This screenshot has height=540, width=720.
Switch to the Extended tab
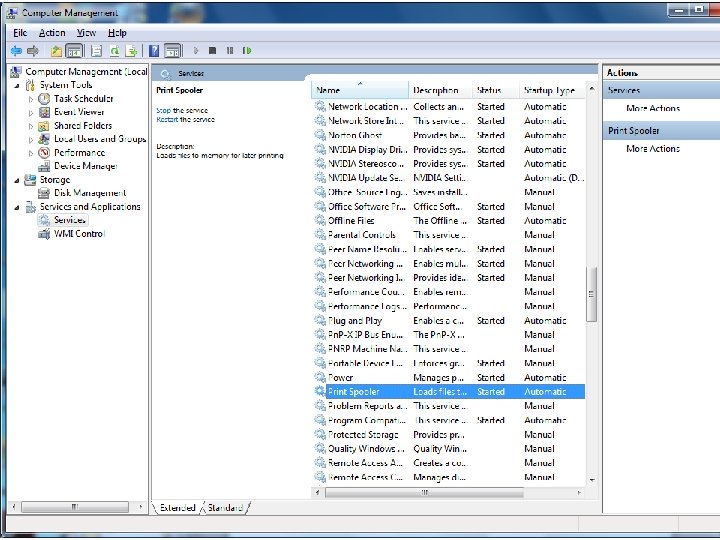pyautogui.click(x=177, y=507)
